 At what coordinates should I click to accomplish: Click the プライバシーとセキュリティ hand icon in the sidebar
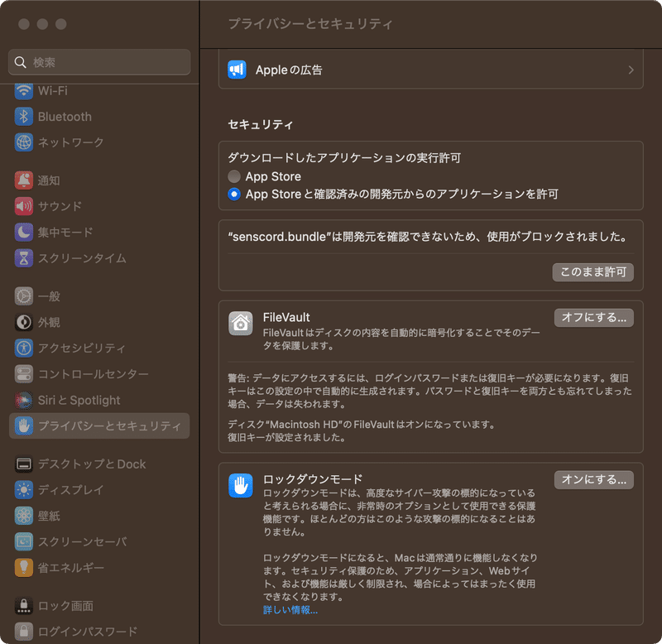tap(24, 425)
